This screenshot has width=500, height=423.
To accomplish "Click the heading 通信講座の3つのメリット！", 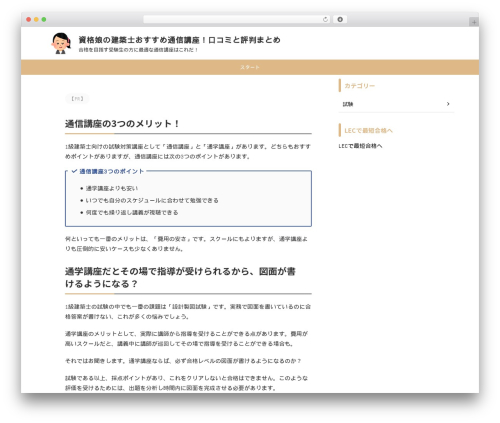I will tap(122, 124).
